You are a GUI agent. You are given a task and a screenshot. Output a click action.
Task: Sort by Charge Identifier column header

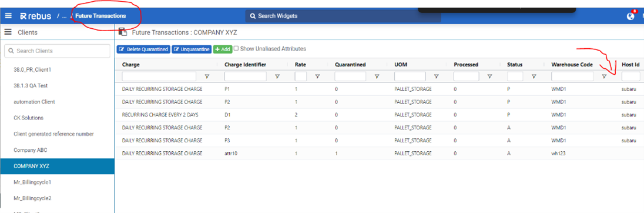click(x=245, y=65)
